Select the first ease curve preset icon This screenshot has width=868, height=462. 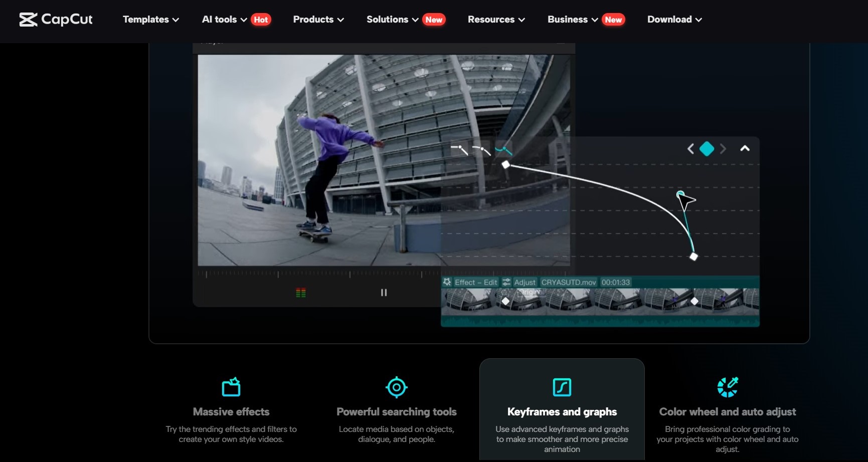tap(459, 149)
